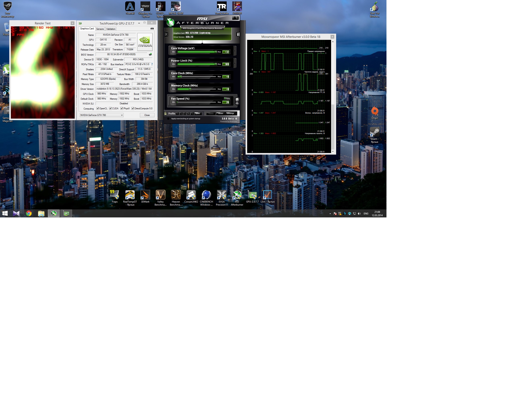Viewport: 532px width, 399px height.
Task: Open the Bus Interface question mark help
Action: point(152,64)
